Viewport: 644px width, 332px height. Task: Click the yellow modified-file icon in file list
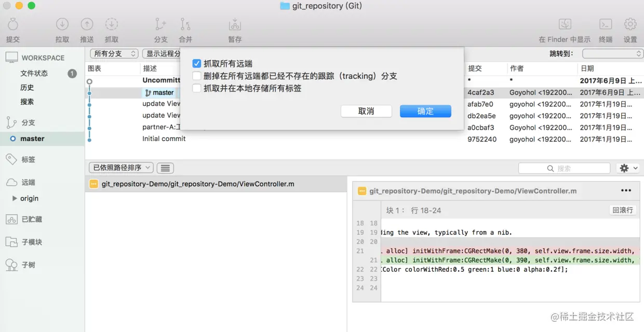coord(93,184)
